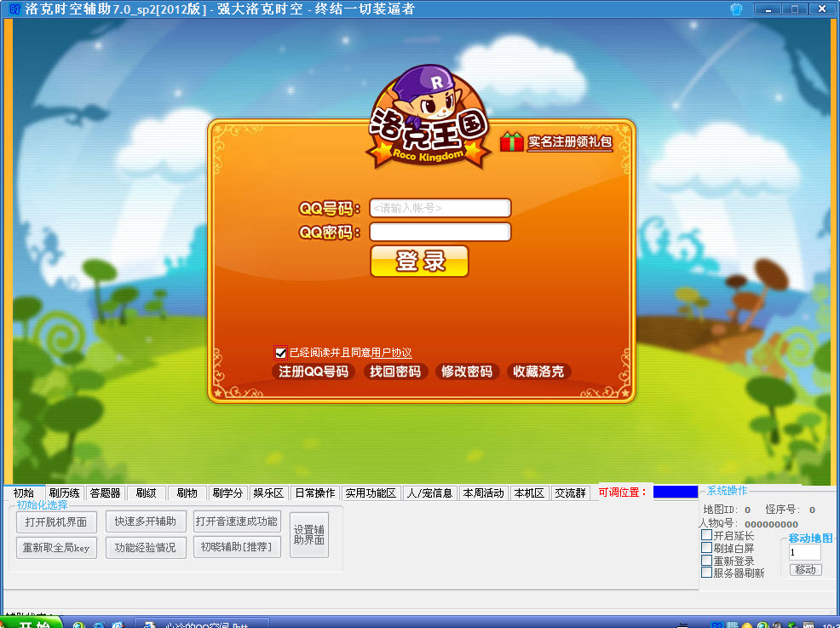Screen dimensions: 840x628
Task: Go to the 刷级 tab
Action: click(146, 493)
